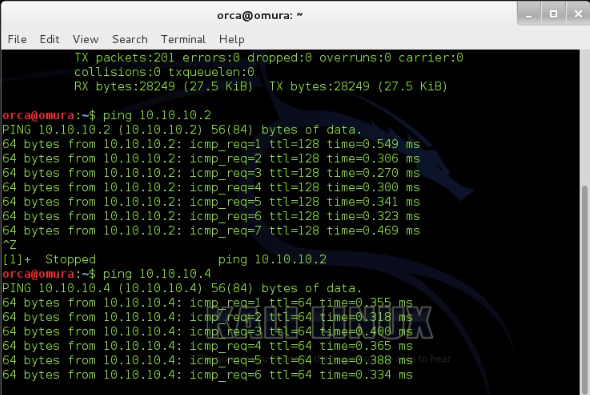This screenshot has width=590, height=395.
Task: Click the reply line with time=0.400 ms
Action: 207,332
